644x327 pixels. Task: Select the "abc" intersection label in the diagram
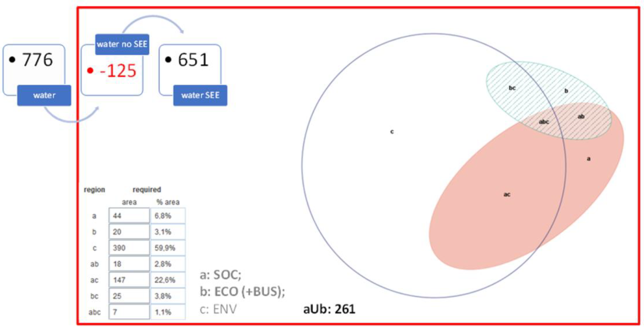point(544,122)
